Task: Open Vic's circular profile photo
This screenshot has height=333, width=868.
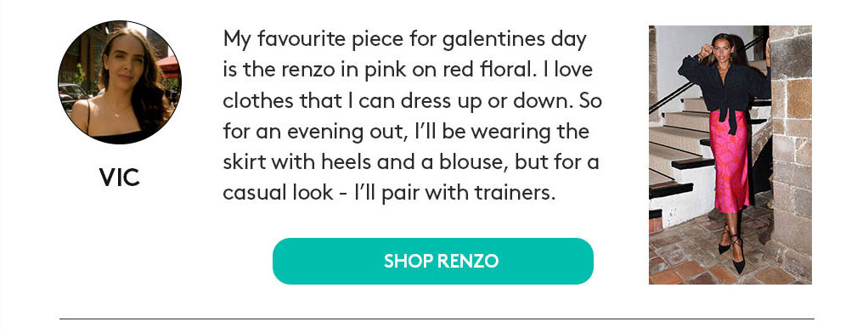Action: (x=120, y=82)
